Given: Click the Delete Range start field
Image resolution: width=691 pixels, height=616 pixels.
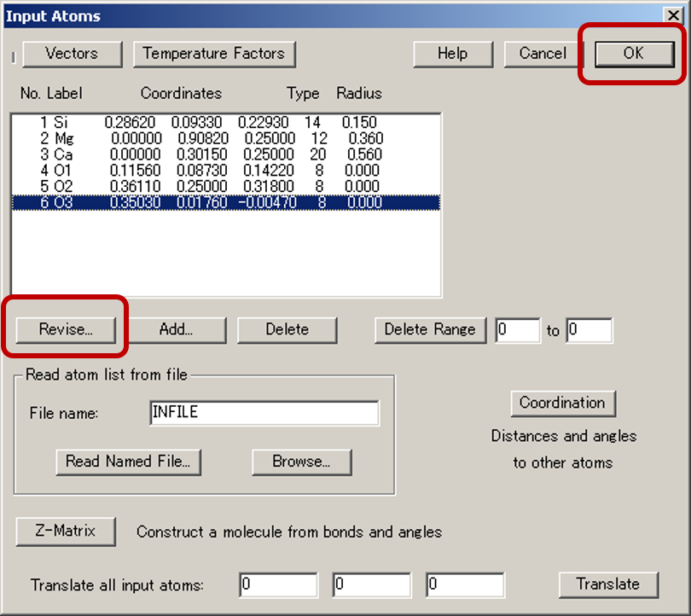Looking at the screenshot, I should pos(518,330).
